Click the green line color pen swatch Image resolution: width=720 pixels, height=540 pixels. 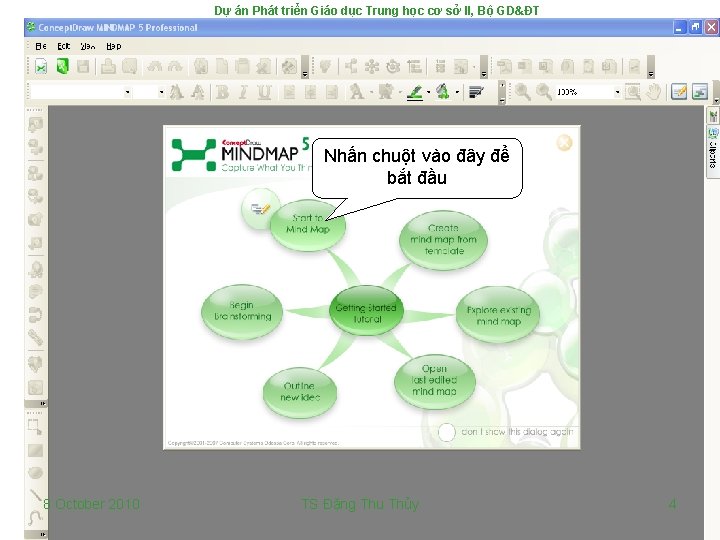tap(415, 92)
